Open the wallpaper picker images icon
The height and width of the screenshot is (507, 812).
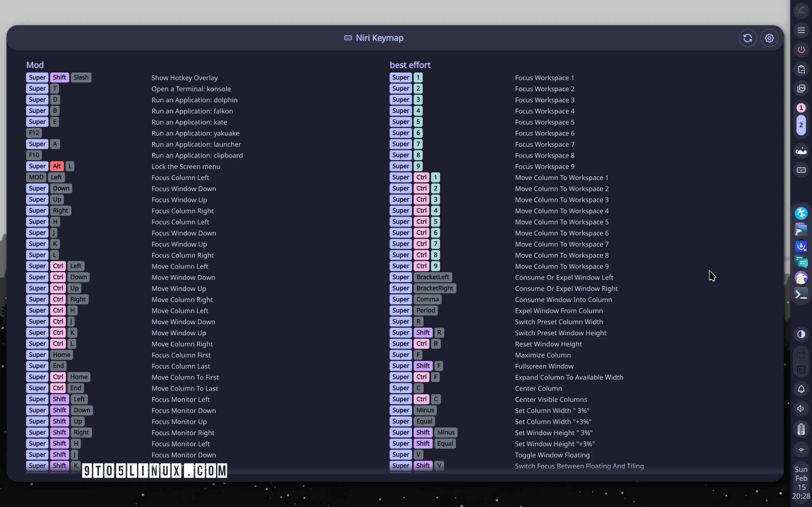click(x=801, y=88)
